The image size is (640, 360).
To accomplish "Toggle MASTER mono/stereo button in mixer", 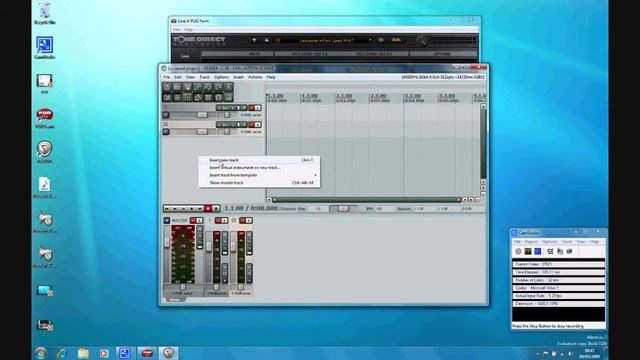I will (x=167, y=220).
